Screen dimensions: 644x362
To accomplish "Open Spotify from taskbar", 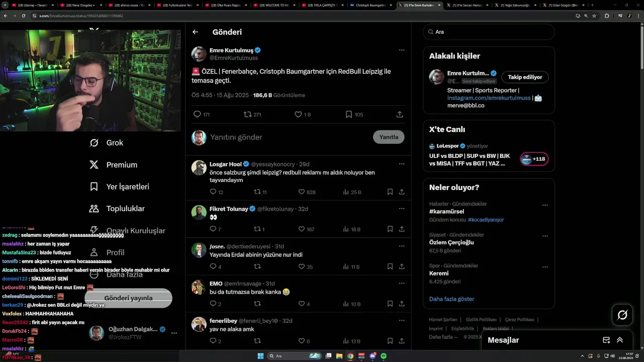I will click(x=383, y=356).
